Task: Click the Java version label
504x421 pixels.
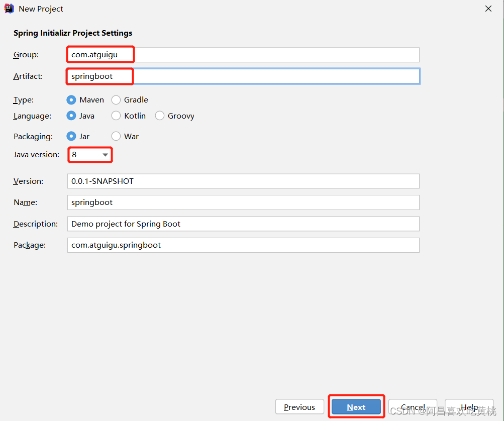Action: click(x=36, y=155)
